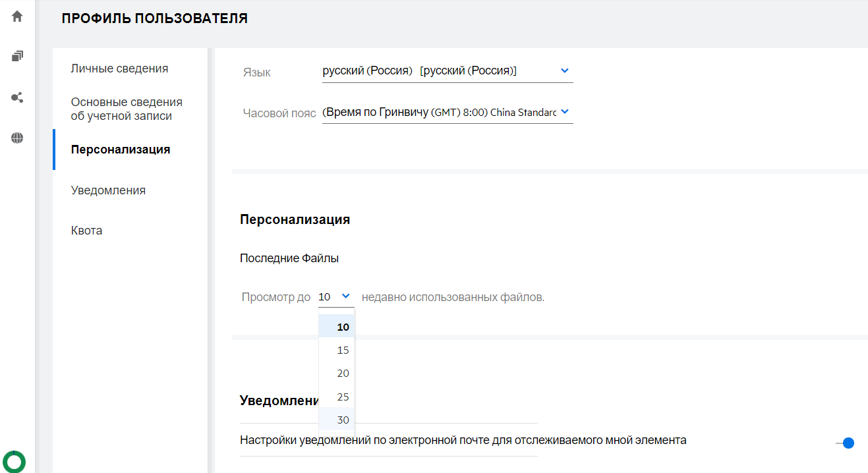This screenshot has width=868, height=473.
Task: Open Основные сведения об учетной записи
Action: point(127,109)
